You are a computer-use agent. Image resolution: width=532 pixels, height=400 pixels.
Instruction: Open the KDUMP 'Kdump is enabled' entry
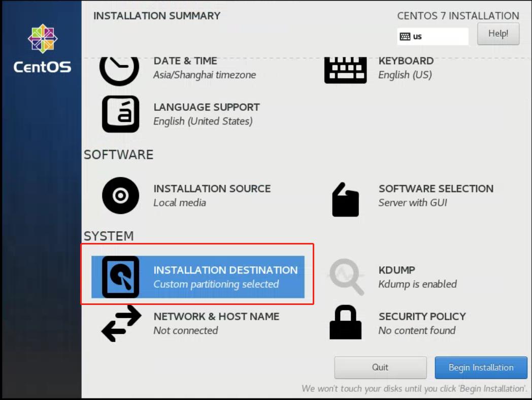point(417,277)
